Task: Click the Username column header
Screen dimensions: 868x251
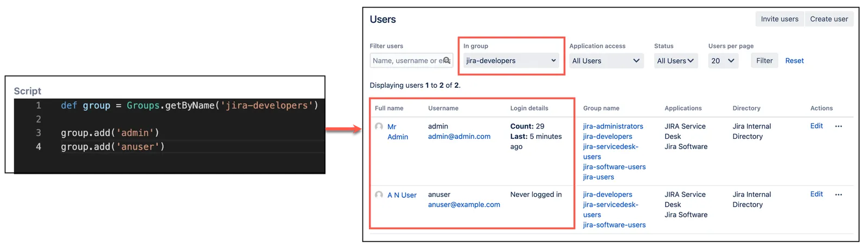Action: (443, 108)
